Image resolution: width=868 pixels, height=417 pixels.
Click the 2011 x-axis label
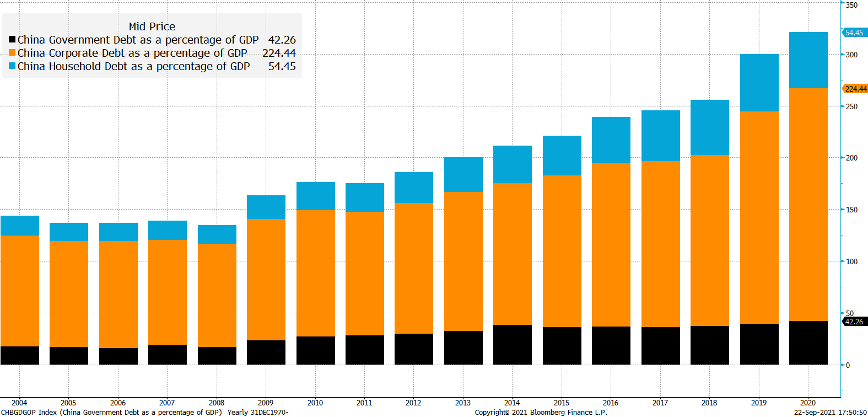point(364,403)
